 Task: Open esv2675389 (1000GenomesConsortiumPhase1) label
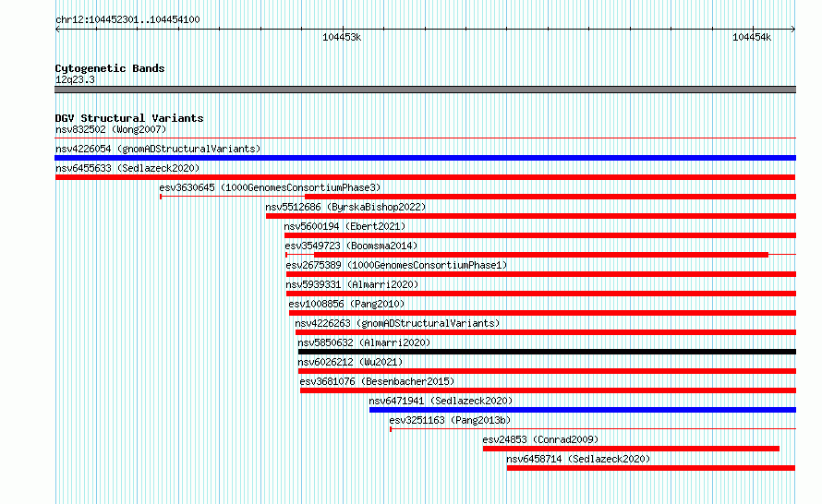(x=396, y=265)
